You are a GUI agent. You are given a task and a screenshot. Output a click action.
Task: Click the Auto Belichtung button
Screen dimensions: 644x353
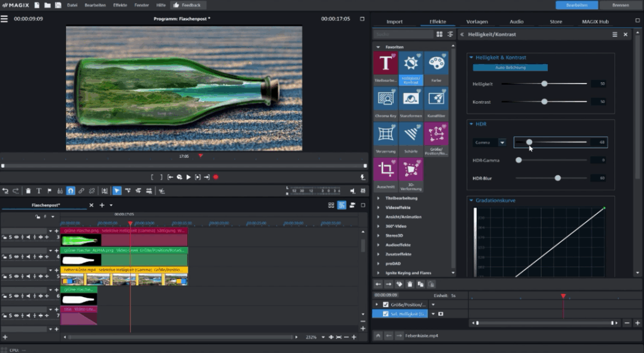pos(510,67)
